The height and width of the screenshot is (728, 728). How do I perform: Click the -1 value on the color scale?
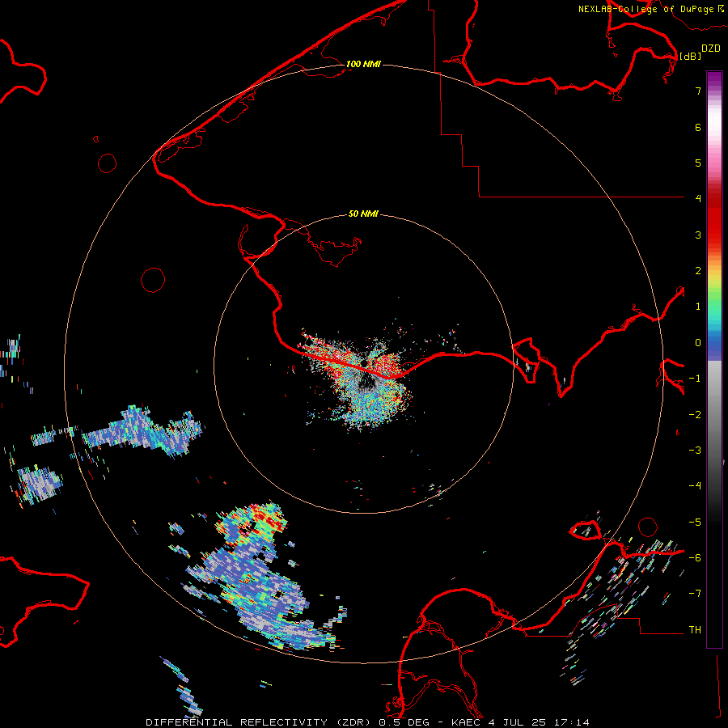coord(695,379)
